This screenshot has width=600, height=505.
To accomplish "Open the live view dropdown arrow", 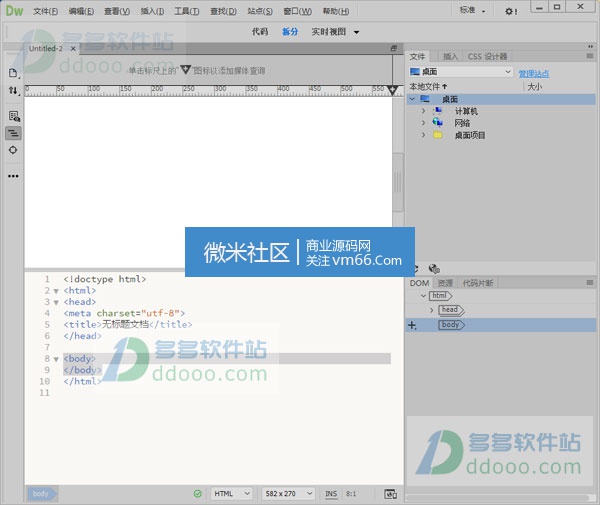I will 357,32.
